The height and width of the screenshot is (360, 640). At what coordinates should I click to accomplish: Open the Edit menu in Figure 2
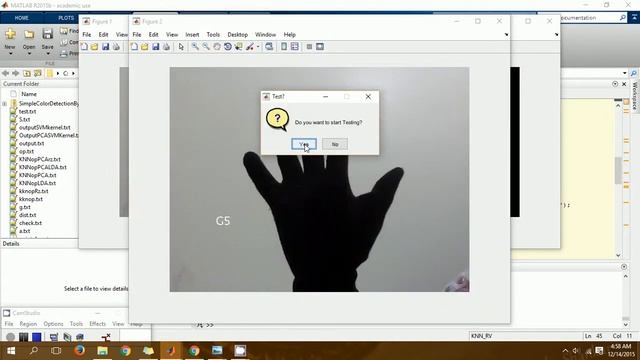click(x=153, y=35)
